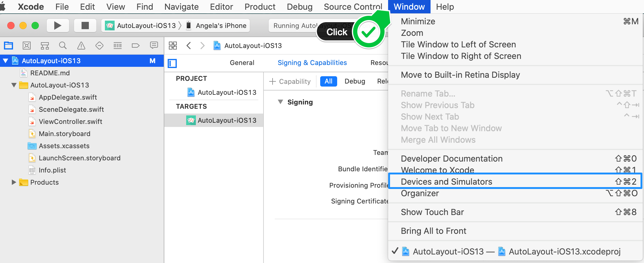Open the Find menu

click(x=145, y=7)
